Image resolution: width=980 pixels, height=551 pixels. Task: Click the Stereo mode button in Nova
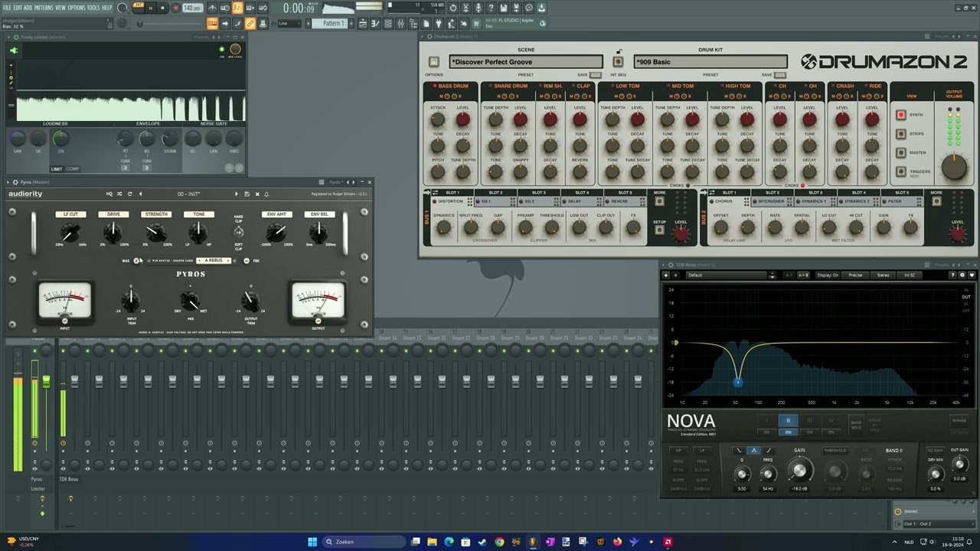(x=884, y=275)
